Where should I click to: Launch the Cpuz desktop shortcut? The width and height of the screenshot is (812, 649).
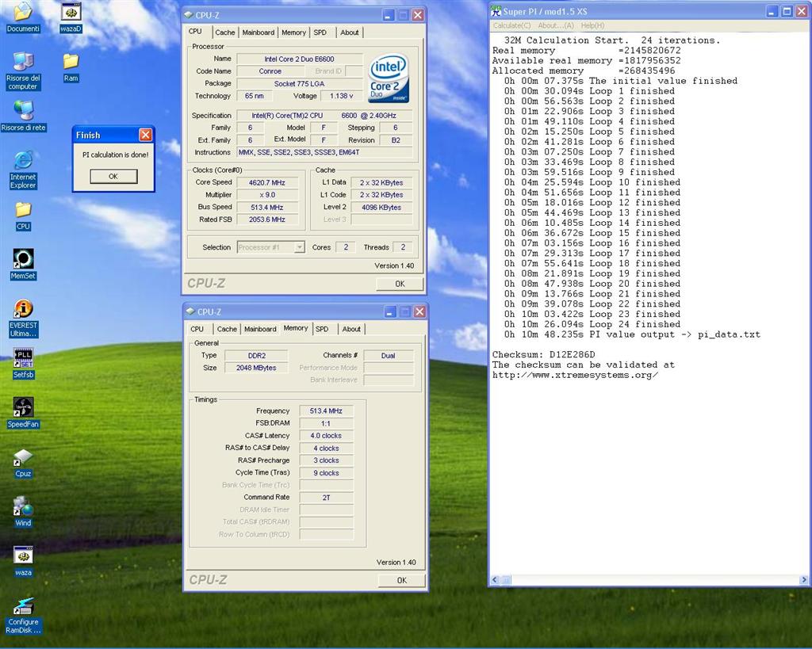(x=23, y=463)
